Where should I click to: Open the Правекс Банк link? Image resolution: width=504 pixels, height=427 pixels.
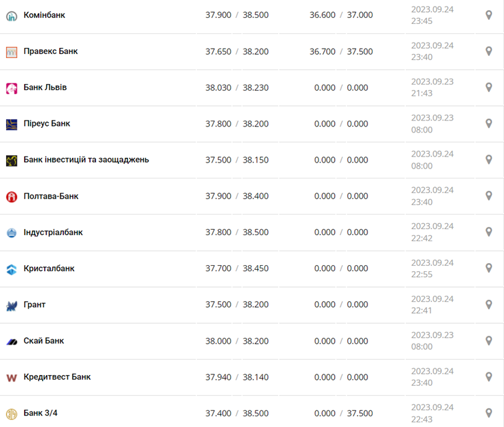(x=50, y=51)
